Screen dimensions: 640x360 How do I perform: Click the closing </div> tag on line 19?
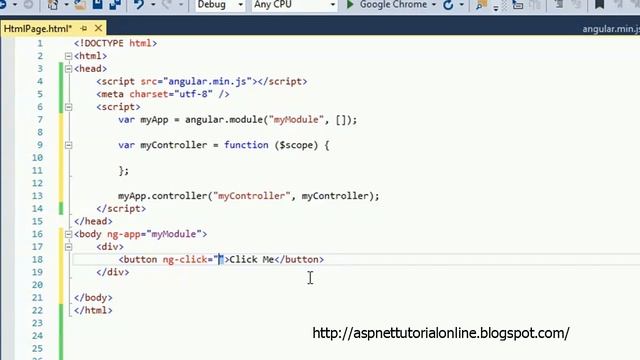113,272
